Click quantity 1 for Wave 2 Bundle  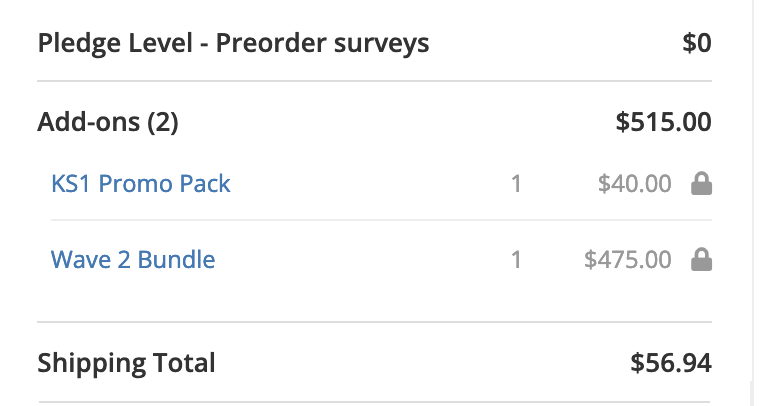click(x=516, y=260)
